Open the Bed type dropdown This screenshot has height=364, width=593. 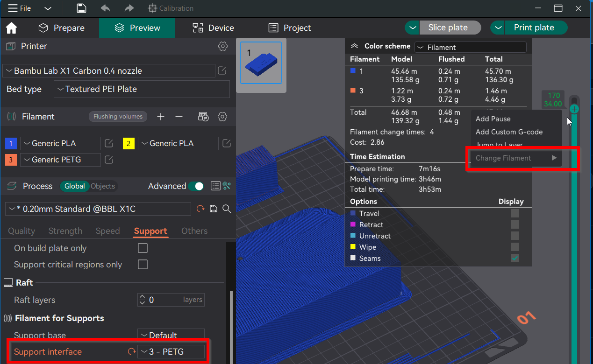142,89
